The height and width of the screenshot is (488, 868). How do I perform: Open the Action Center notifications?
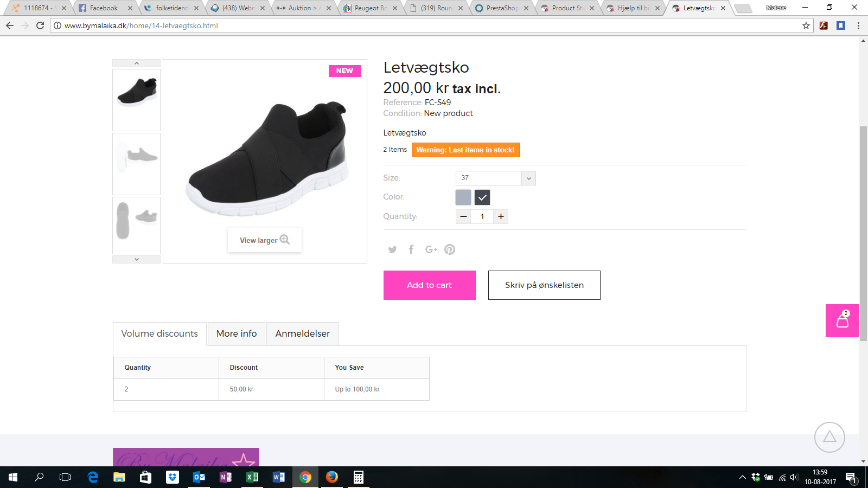pyautogui.click(x=851, y=477)
